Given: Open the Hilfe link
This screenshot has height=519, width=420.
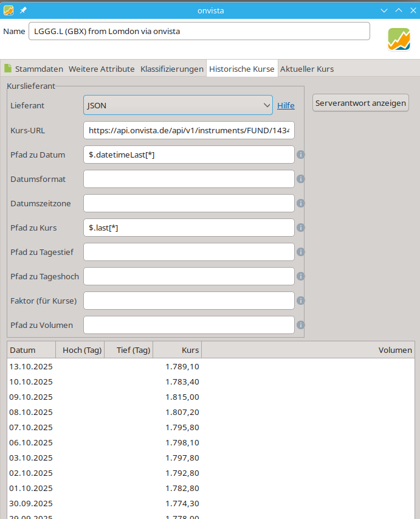Looking at the screenshot, I should click(286, 106).
